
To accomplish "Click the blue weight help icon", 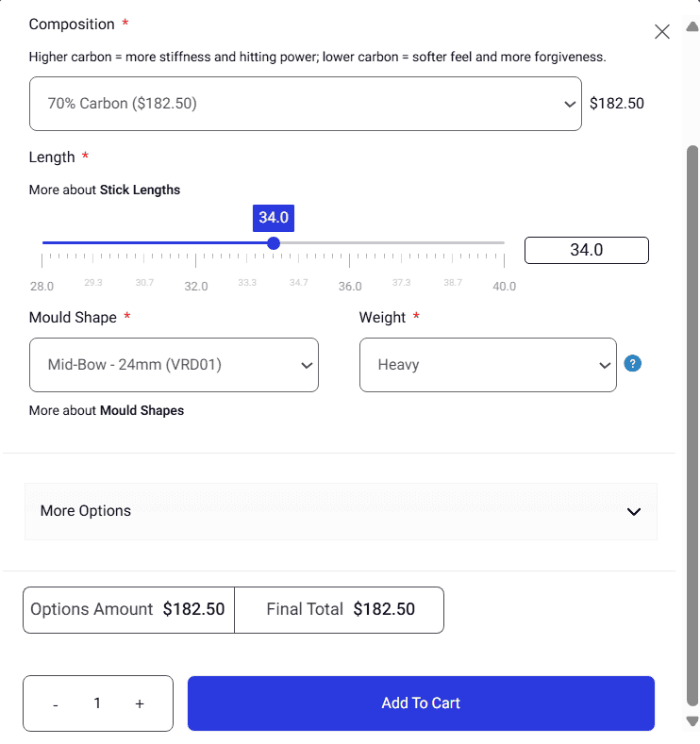I will (633, 364).
